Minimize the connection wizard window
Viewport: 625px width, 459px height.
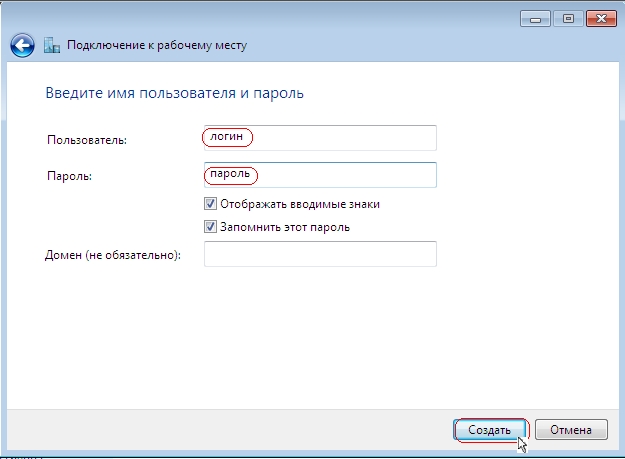(x=535, y=19)
